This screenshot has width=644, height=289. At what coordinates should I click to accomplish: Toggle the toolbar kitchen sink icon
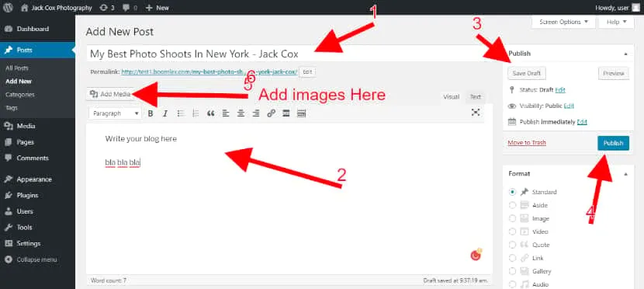[302, 113]
